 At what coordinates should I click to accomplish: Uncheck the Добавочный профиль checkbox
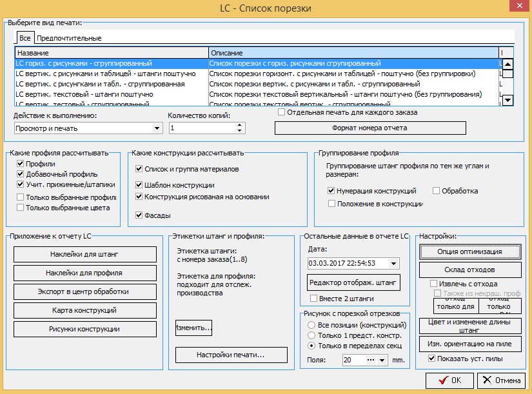[x=21, y=174]
